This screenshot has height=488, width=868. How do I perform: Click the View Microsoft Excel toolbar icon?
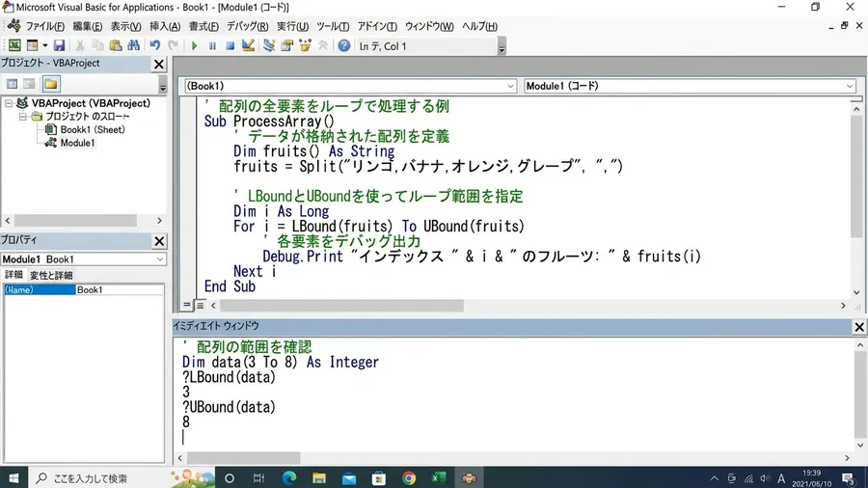pos(14,46)
